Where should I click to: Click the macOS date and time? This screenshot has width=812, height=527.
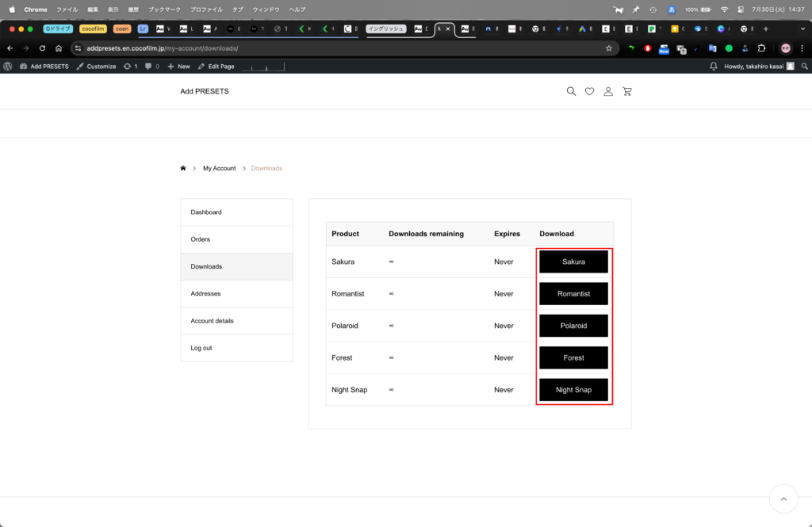(778, 10)
